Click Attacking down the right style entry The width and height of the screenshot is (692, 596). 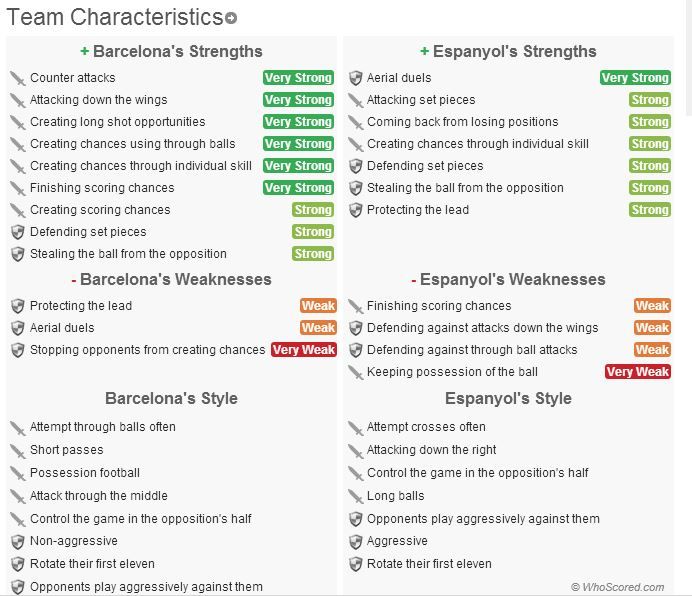tap(431, 450)
